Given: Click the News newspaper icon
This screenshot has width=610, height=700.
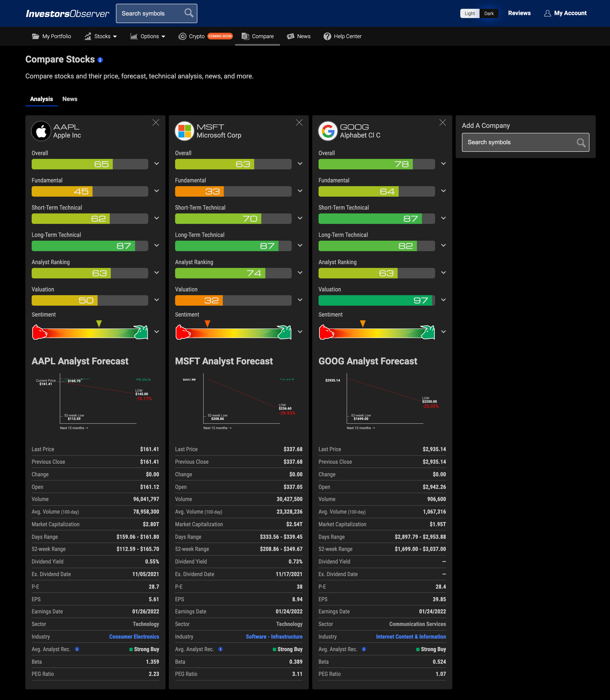Looking at the screenshot, I should 290,36.
